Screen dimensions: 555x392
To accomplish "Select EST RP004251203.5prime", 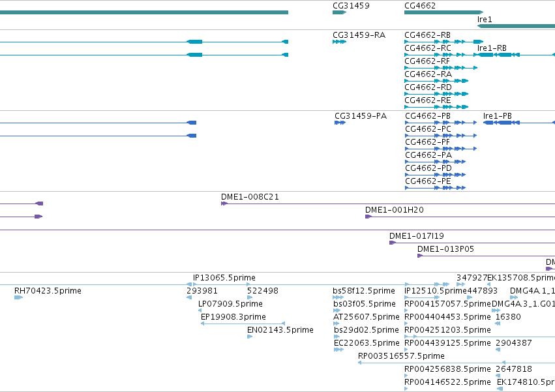I will coord(448,331).
